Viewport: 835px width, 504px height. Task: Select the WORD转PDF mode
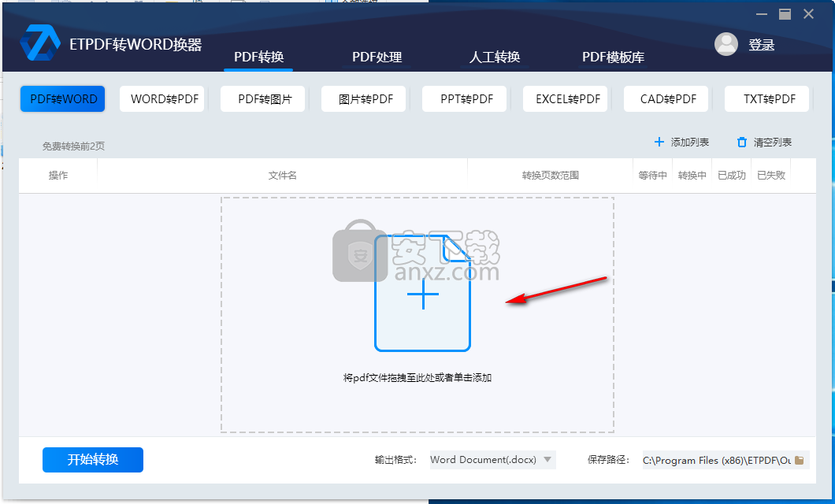pos(163,99)
